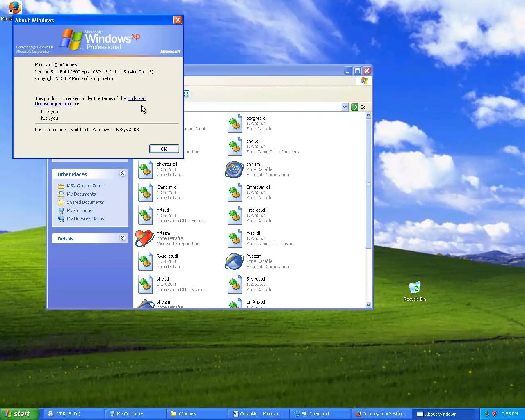
Task: Open the chkrzm Checkers game icon
Action: (x=235, y=169)
